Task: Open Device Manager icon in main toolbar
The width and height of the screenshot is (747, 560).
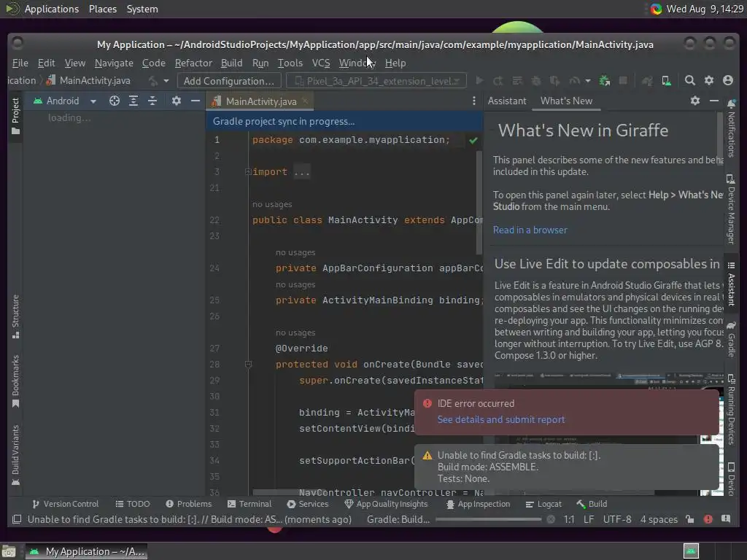Action: pos(667,81)
